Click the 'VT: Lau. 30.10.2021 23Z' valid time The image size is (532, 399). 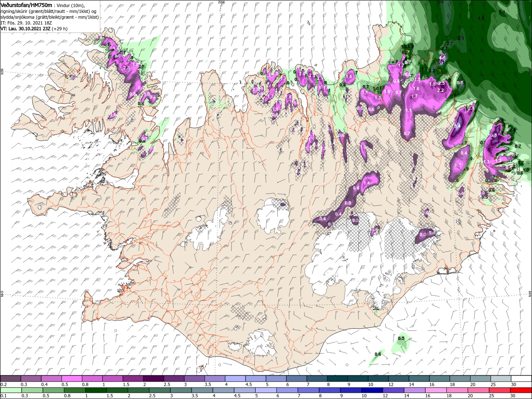tap(25, 29)
